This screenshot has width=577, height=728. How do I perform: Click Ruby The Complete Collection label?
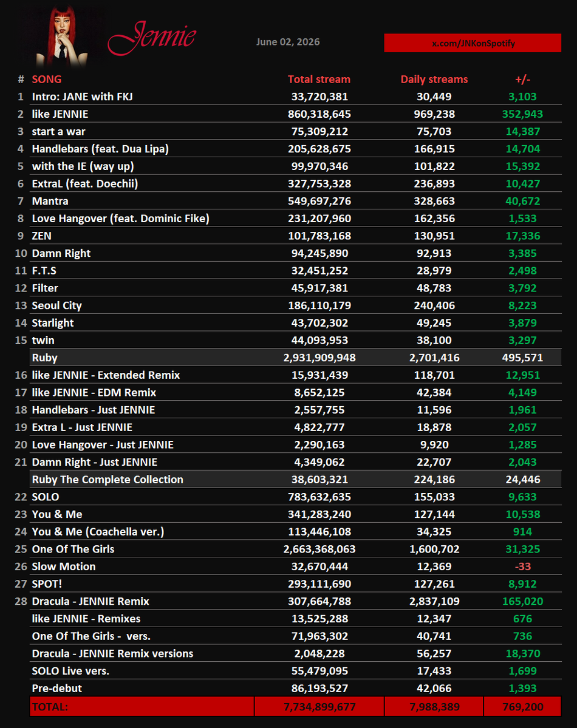coord(108,480)
